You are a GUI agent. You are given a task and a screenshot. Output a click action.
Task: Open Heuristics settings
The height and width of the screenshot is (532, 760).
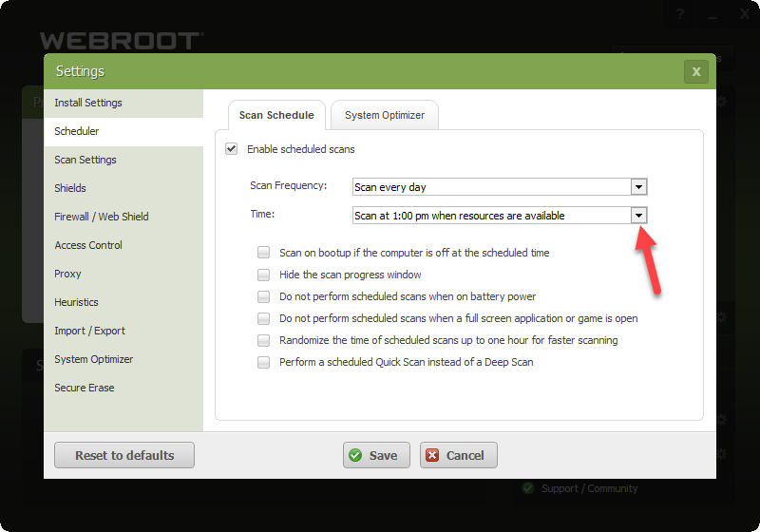123,302
